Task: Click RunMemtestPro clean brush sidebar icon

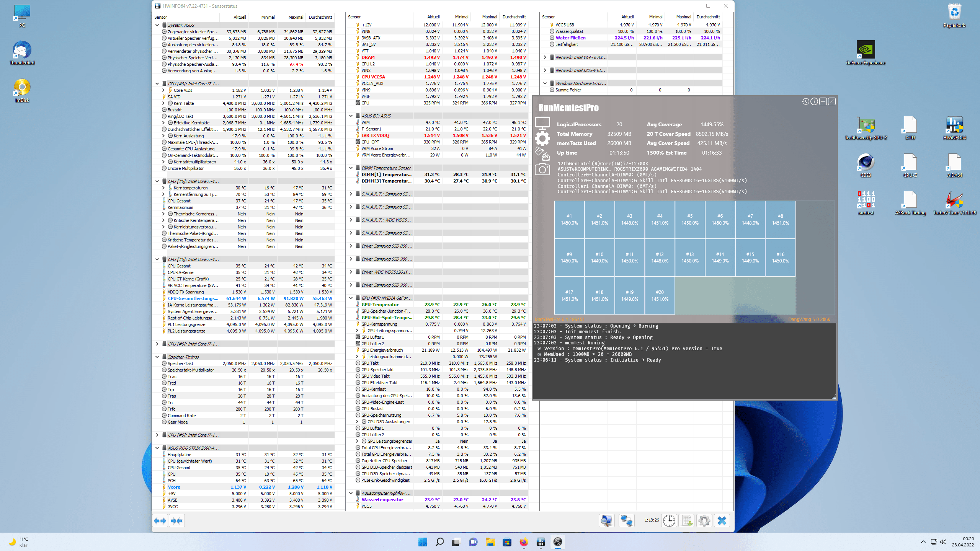Action: [x=542, y=154]
